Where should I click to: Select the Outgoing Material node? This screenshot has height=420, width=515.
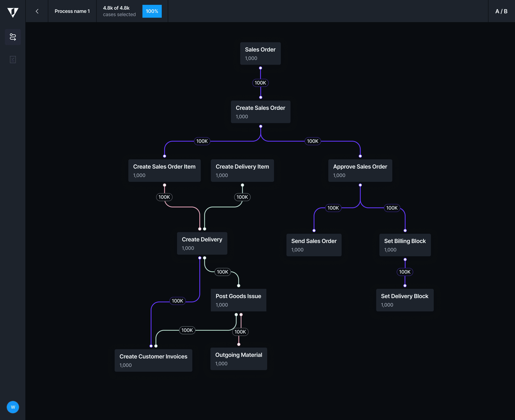pyautogui.click(x=239, y=359)
